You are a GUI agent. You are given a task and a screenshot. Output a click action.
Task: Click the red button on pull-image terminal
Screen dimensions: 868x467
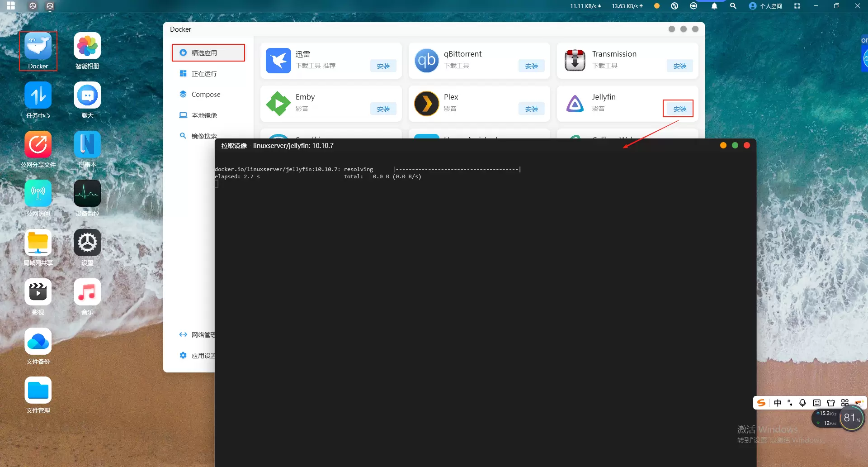click(x=747, y=145)
